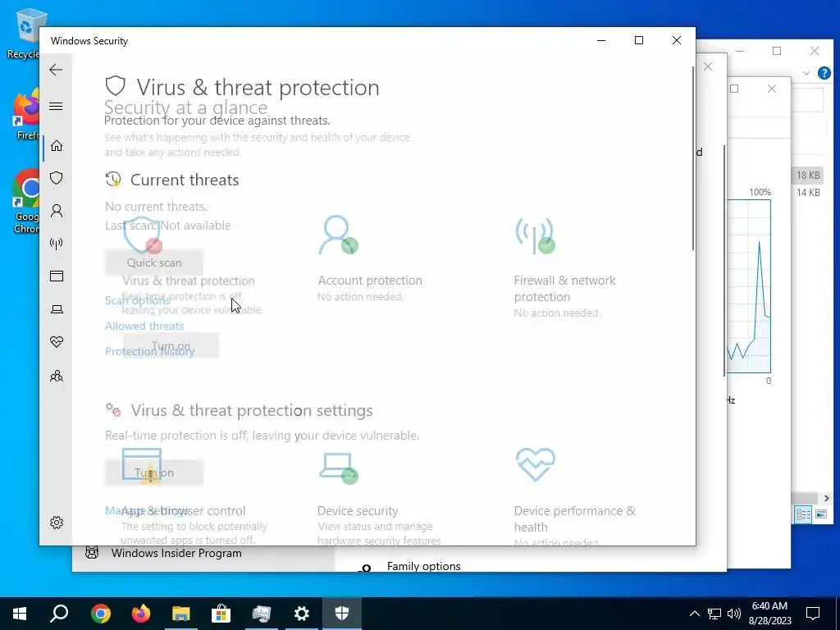Open Device performance heart icon in sidebar
The height and width of the screenshot is (630, 840).
point(57,342)
